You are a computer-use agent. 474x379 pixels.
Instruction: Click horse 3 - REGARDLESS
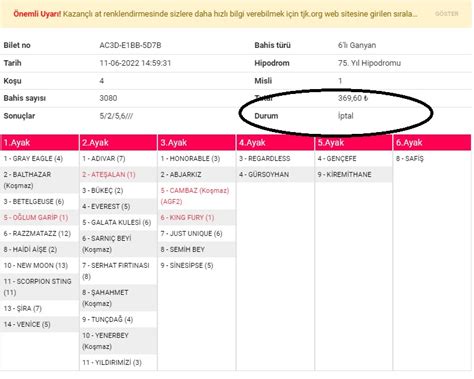[275, 159]
